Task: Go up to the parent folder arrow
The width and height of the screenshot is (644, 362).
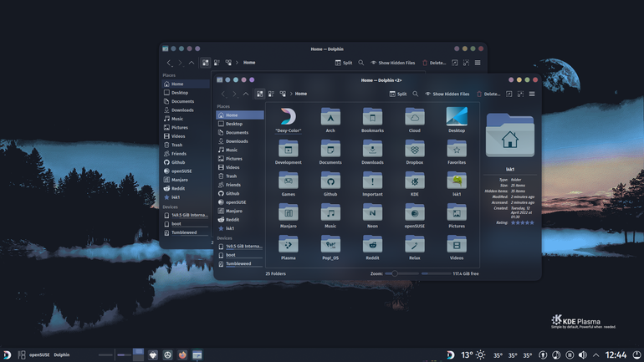Action: click(246, 94)
